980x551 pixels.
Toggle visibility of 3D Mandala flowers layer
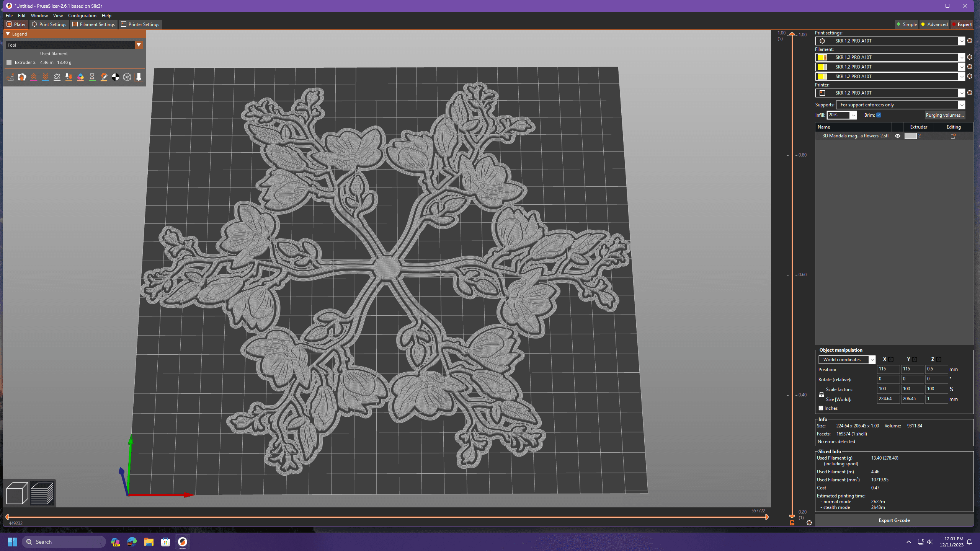898,135
